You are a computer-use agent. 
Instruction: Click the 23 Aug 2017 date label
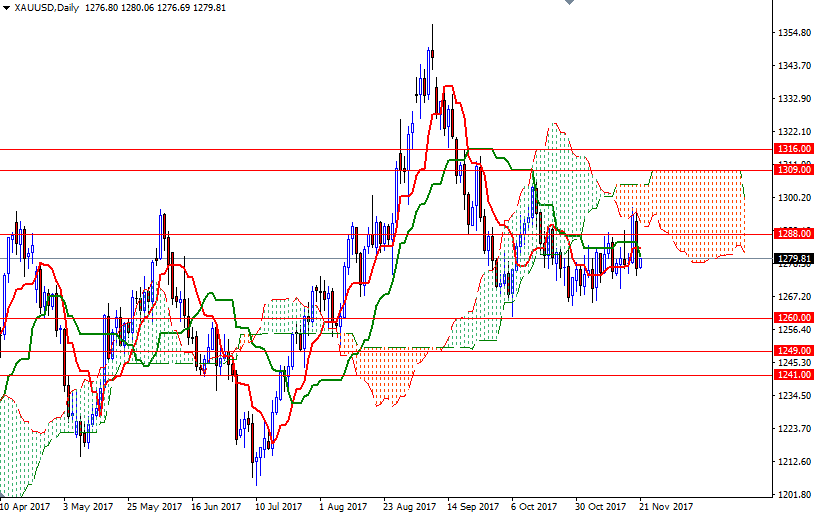click(x=409, y=506)
